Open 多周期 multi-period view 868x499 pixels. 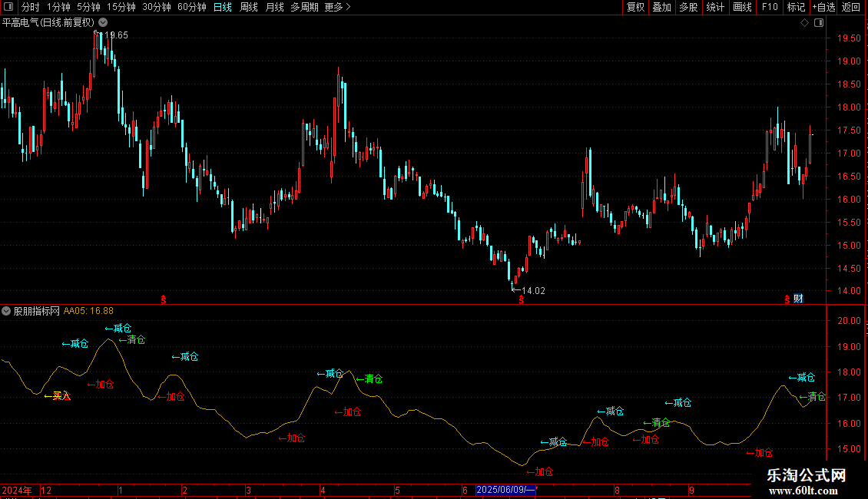(304, 7)
